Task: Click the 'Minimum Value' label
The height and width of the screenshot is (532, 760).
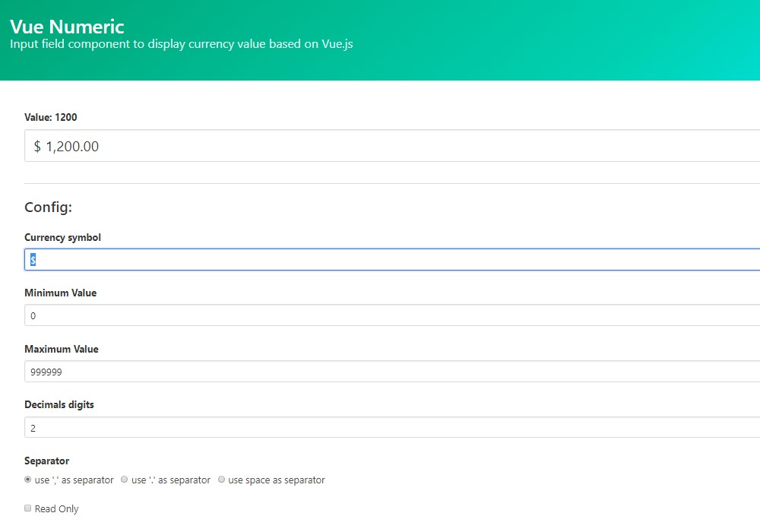Action: (x=61, y=293)
